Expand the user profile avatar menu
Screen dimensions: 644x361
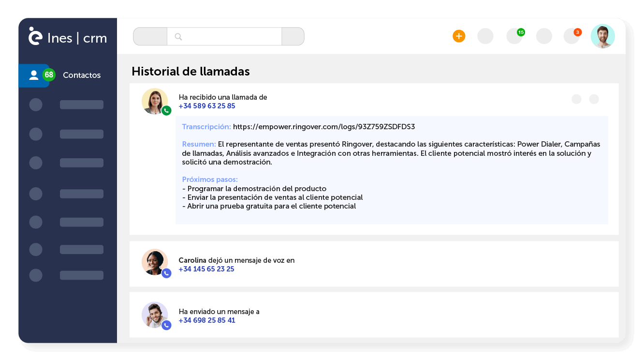point(602,36)
